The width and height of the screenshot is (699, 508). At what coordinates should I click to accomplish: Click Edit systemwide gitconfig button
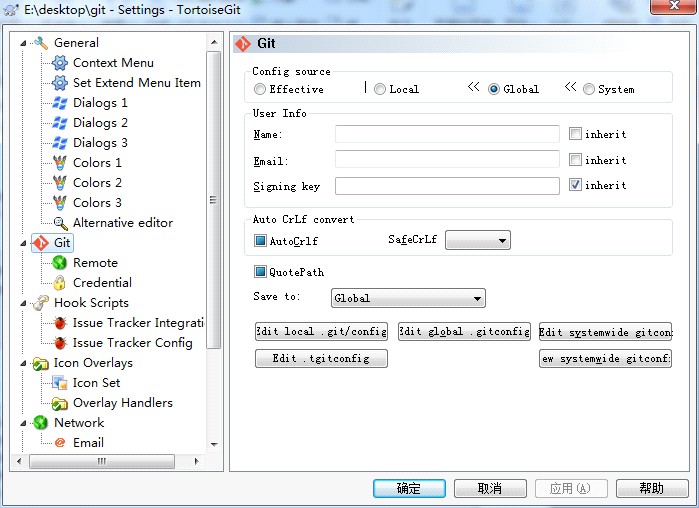605,332
